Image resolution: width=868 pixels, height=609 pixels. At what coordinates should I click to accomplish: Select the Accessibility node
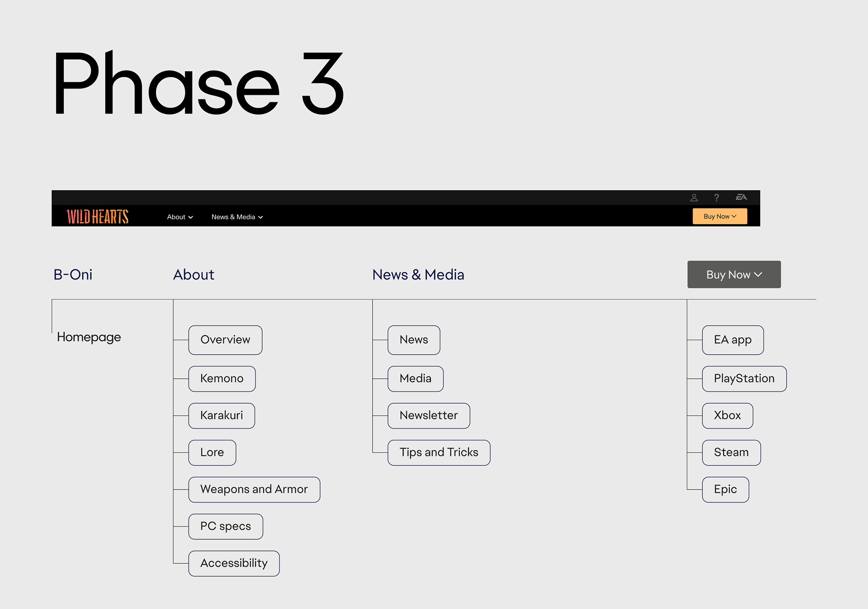click(x=234, y=563)
